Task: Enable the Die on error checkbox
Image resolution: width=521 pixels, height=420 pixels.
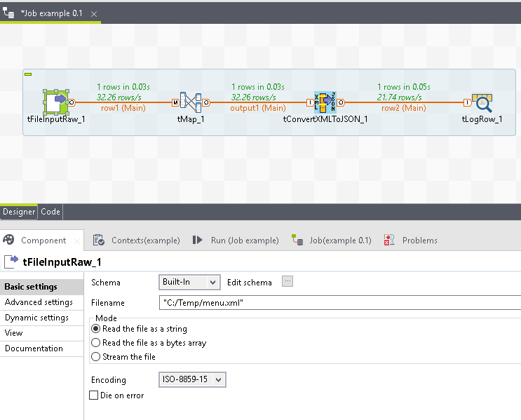Action: (95, 395)
